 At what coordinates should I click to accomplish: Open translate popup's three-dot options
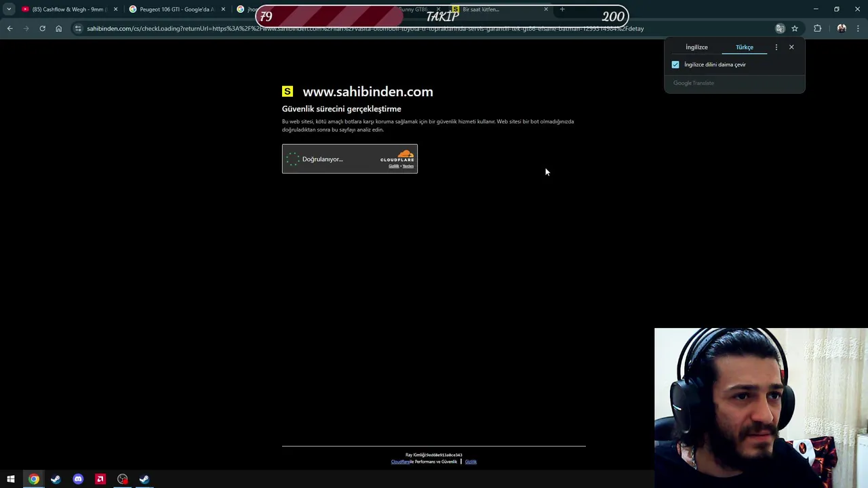[776, 47]
